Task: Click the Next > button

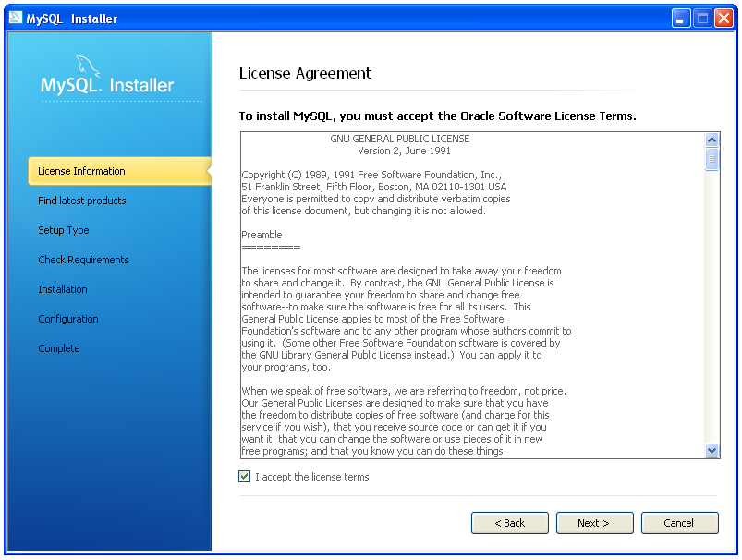Action: (594, 523)
